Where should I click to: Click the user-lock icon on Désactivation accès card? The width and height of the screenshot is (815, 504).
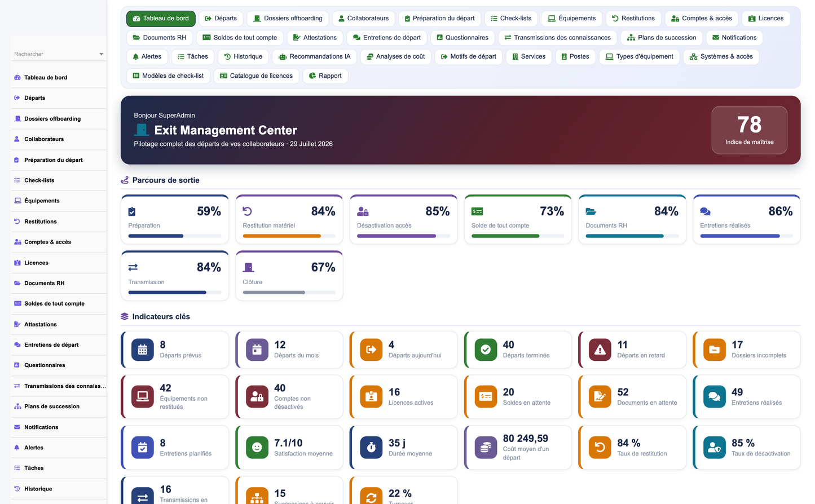click(363, 211)
